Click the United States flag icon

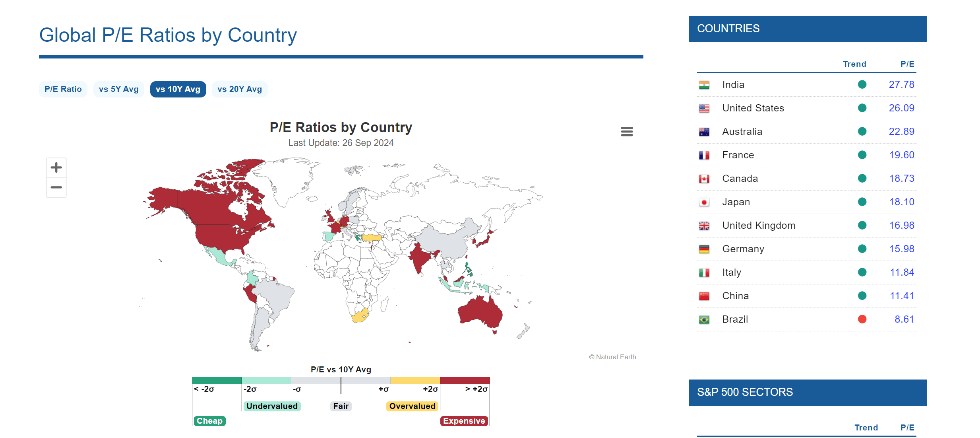pos(704,108)
